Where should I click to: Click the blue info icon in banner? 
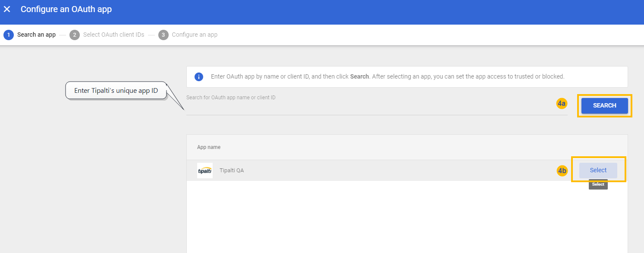coord(199,77)
